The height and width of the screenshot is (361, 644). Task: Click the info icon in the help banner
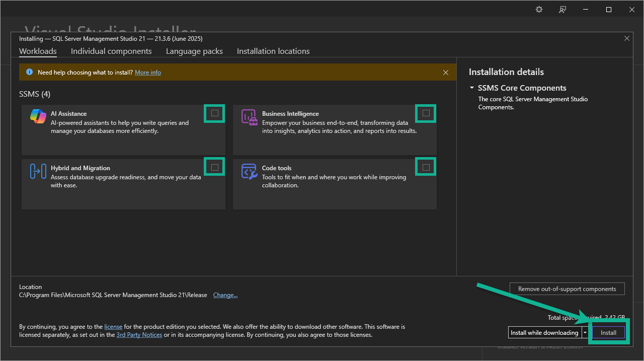[29, 73]
